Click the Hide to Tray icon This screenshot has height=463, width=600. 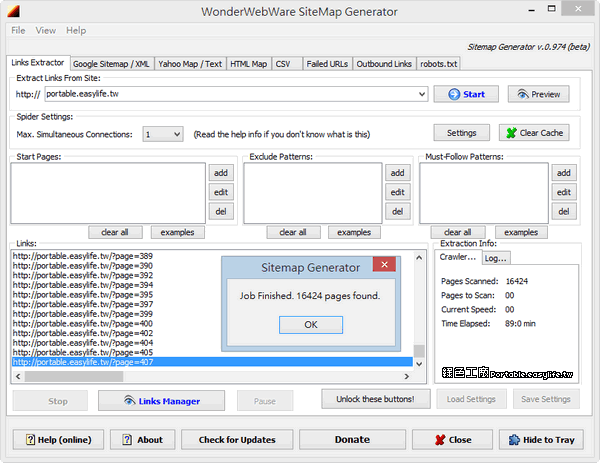click(514, 440)
